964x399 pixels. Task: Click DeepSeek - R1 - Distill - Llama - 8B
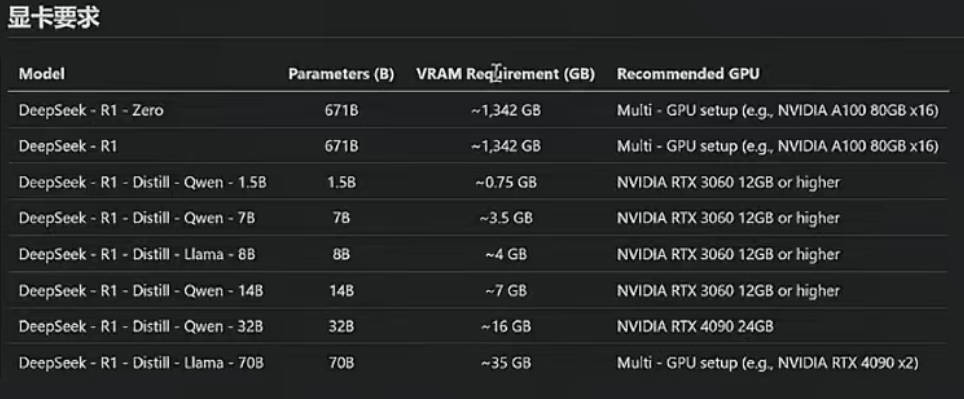coord(136,255)
